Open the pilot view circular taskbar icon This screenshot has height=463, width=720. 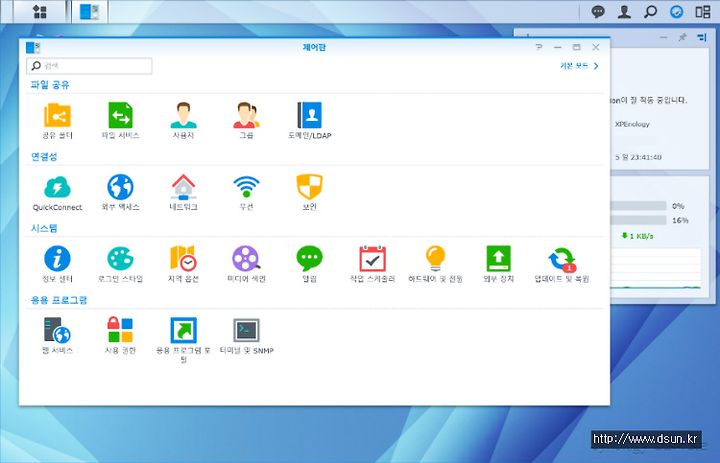coord(676,11)
